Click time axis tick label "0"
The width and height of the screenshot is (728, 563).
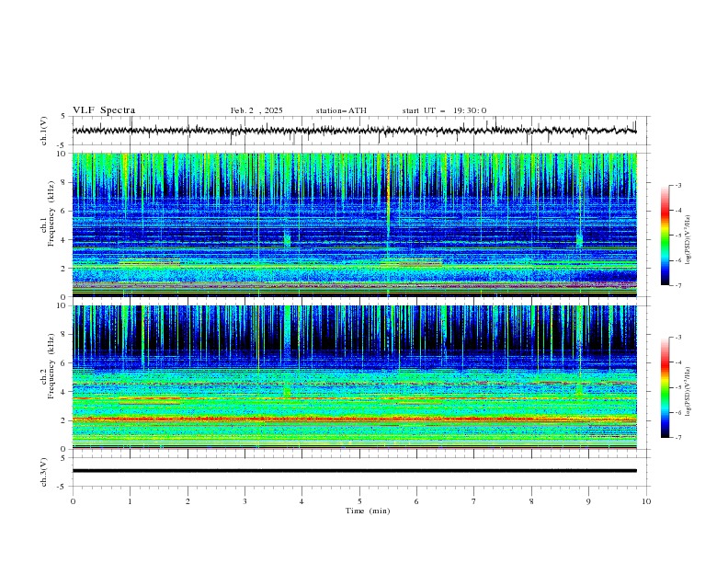73,501
